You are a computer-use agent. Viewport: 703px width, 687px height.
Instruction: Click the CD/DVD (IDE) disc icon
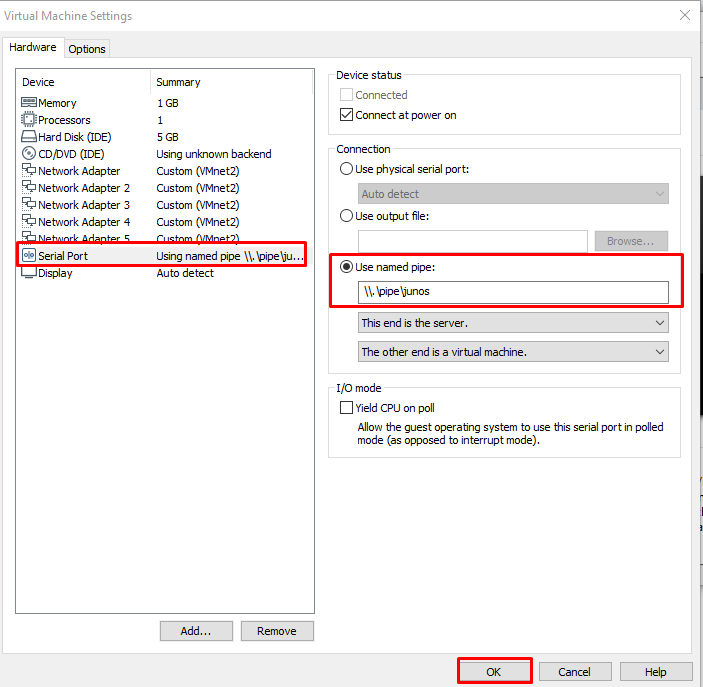(29, 153)
